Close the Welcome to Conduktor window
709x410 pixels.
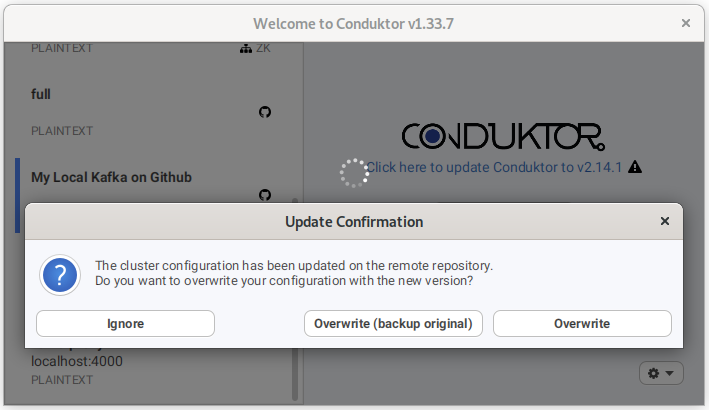click(686, 23)
